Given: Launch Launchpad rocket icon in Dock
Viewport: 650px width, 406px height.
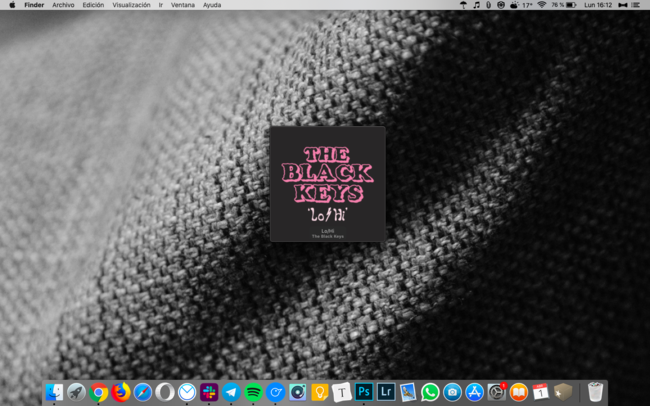Looking at the screenshot, I should pos(76,392).
